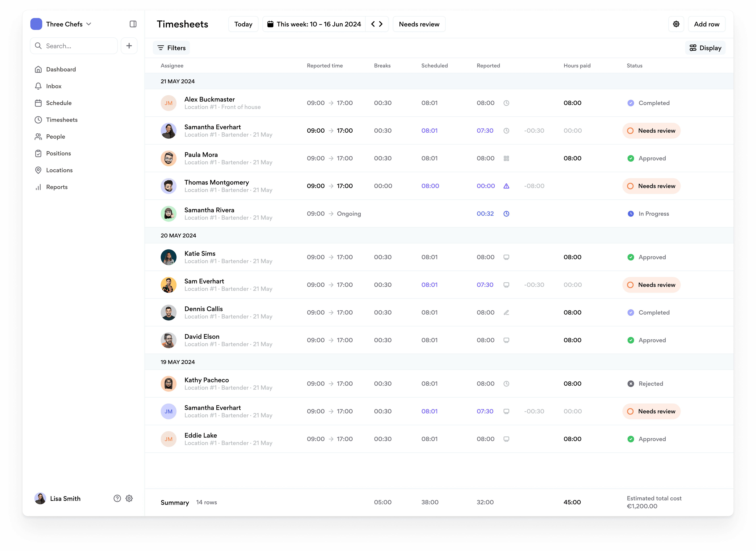The width and height of the screenshot is (756, 551).
Task: Click the Today button
Action: [243, 24]
